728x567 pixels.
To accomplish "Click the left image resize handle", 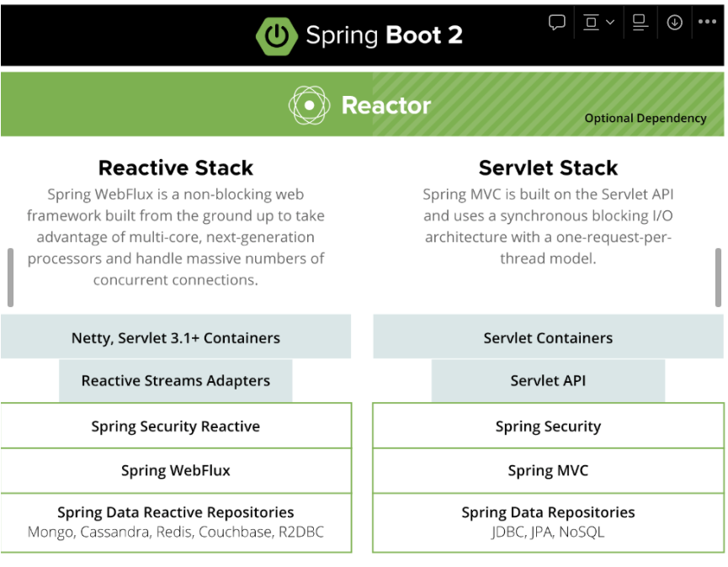I will tap(10, 278).
